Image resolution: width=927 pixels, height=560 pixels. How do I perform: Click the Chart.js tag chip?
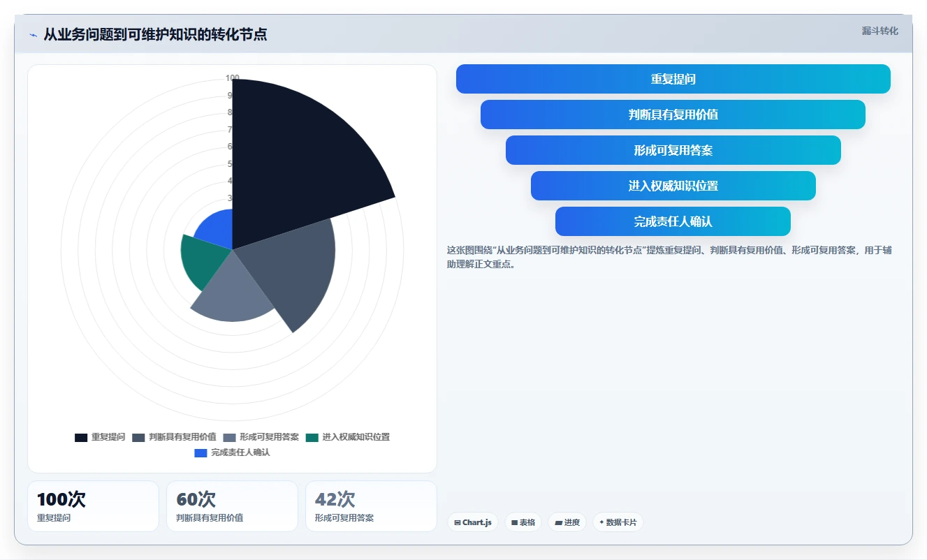(473, 522)
